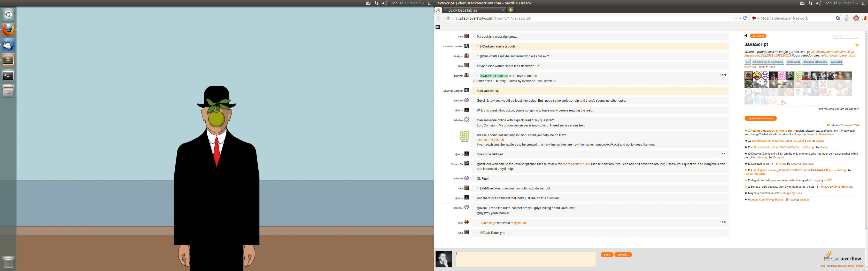Click the awesome-face smiley user avatar
This screenshot has width=868, height=271.
tap(757, 75)
